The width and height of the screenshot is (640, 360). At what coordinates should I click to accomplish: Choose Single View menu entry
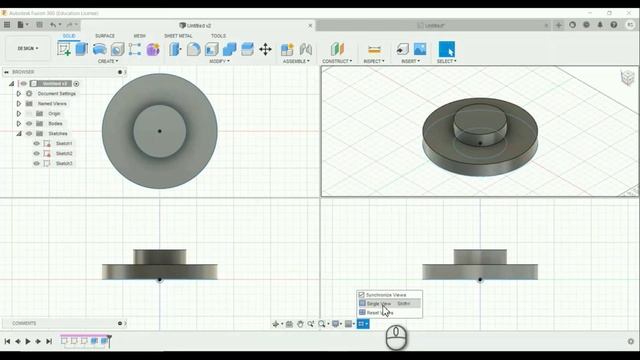[389, 303]
